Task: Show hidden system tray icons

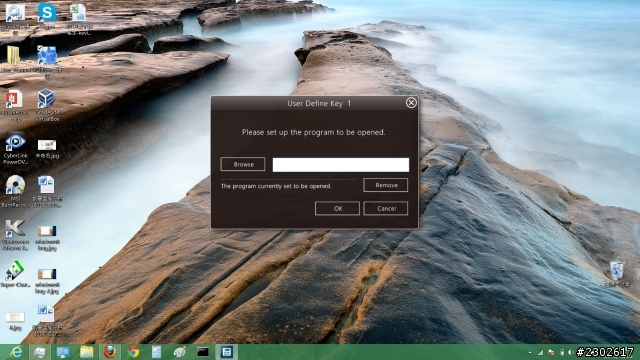Action: point(530,352)
